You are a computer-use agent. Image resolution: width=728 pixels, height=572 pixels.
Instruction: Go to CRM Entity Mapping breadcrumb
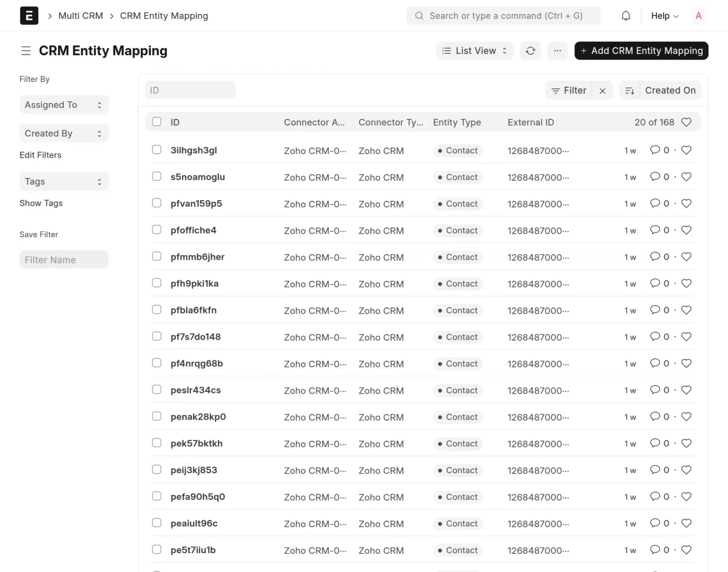164,16
